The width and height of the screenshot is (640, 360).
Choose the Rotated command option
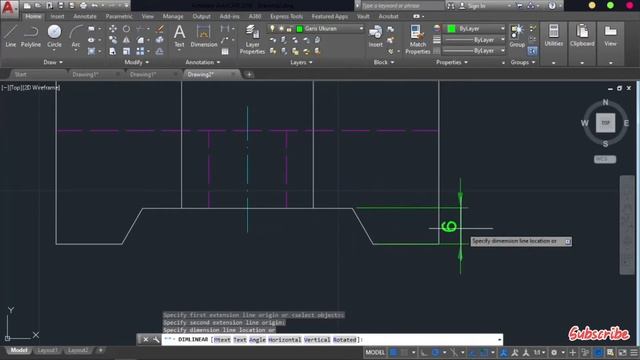(344, 340)
